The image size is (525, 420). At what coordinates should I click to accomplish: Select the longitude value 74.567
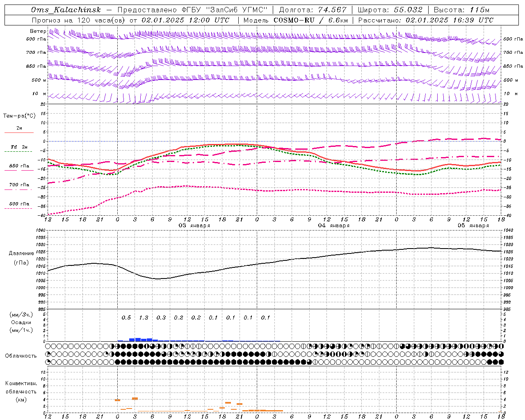(332, 10)
